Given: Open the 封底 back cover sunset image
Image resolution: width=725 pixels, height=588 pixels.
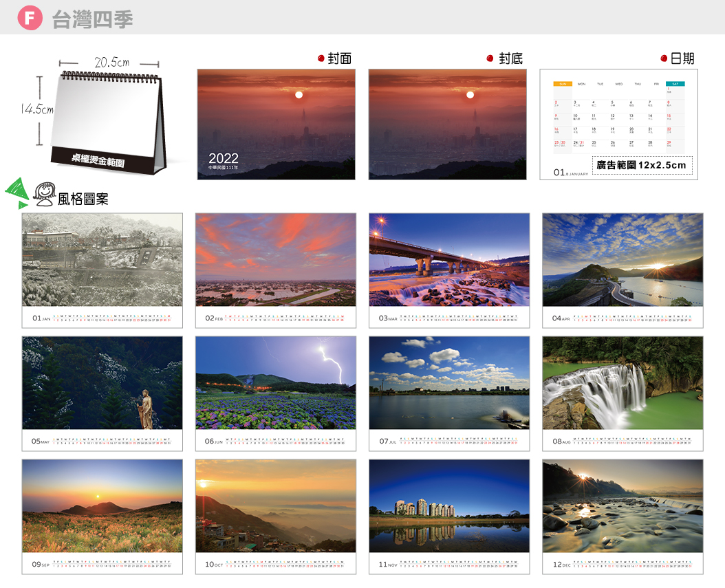Looking at the screenshot, I should point(447,124).
